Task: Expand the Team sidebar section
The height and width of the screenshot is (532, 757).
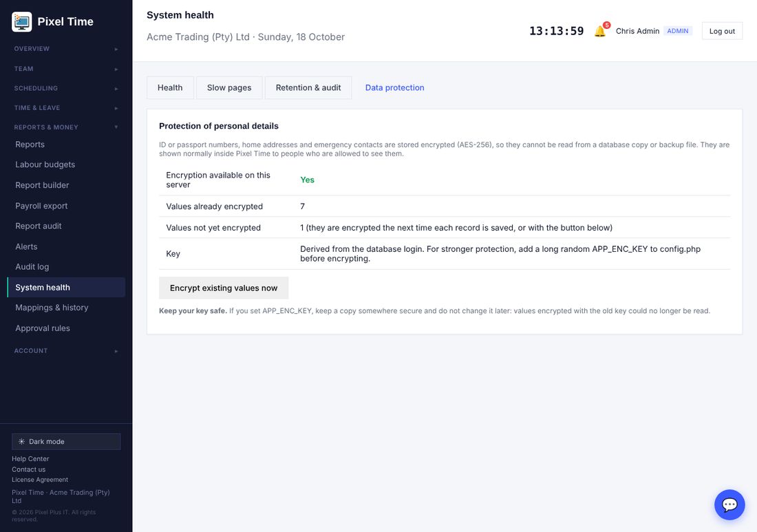Action: (66, 69)
